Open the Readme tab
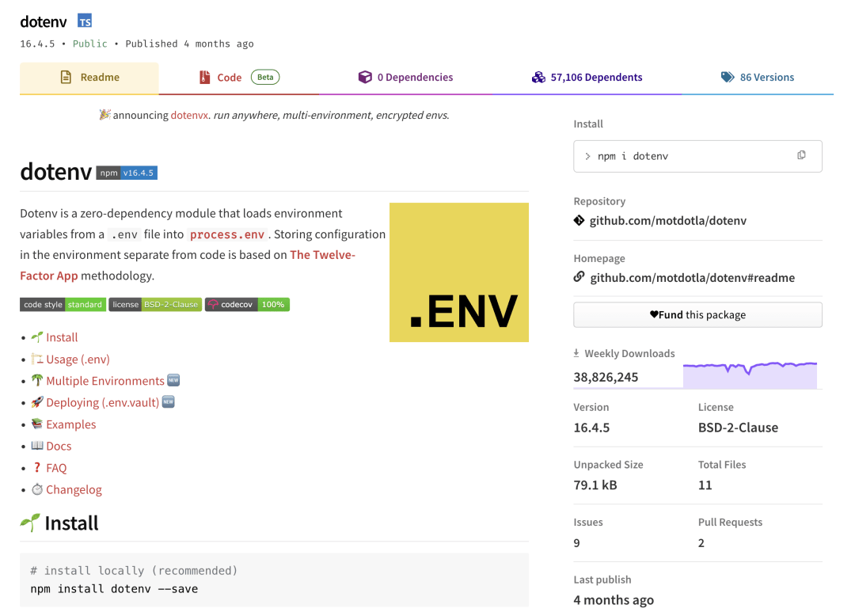 pyautogui.click(x=89, y=78)
